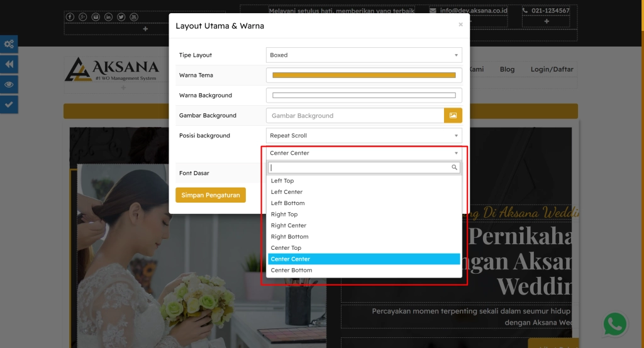Viewport: 644px width, 348px height.
Task: Click the checkmark sidebar button
Action: pos(9,104)
